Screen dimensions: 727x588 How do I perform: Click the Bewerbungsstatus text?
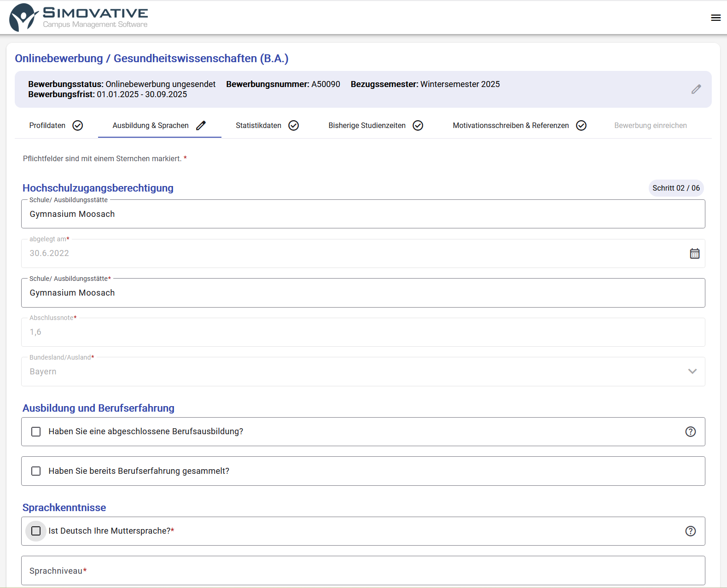point(122,84)
